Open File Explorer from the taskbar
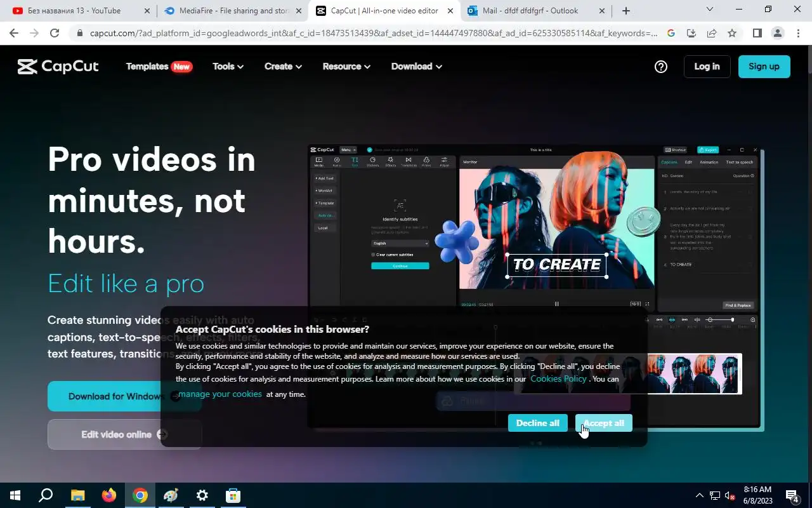 [x=77, y=495]
